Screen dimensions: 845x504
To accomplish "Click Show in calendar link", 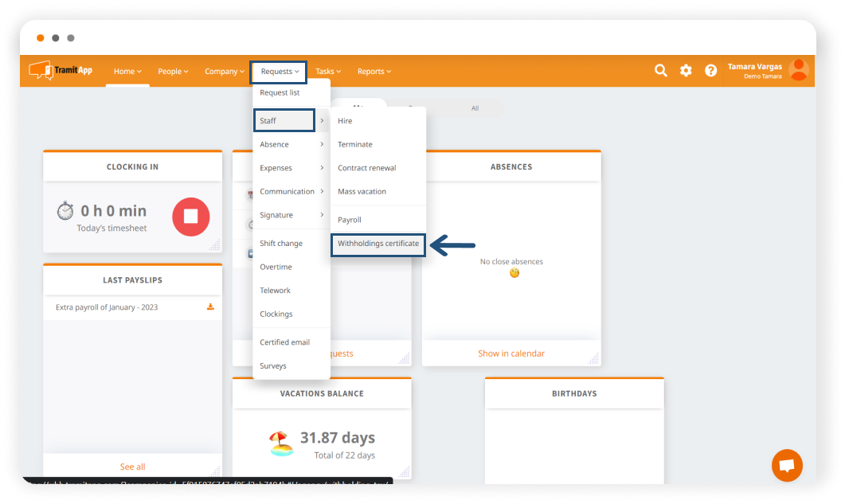I will tap(511, 354).
